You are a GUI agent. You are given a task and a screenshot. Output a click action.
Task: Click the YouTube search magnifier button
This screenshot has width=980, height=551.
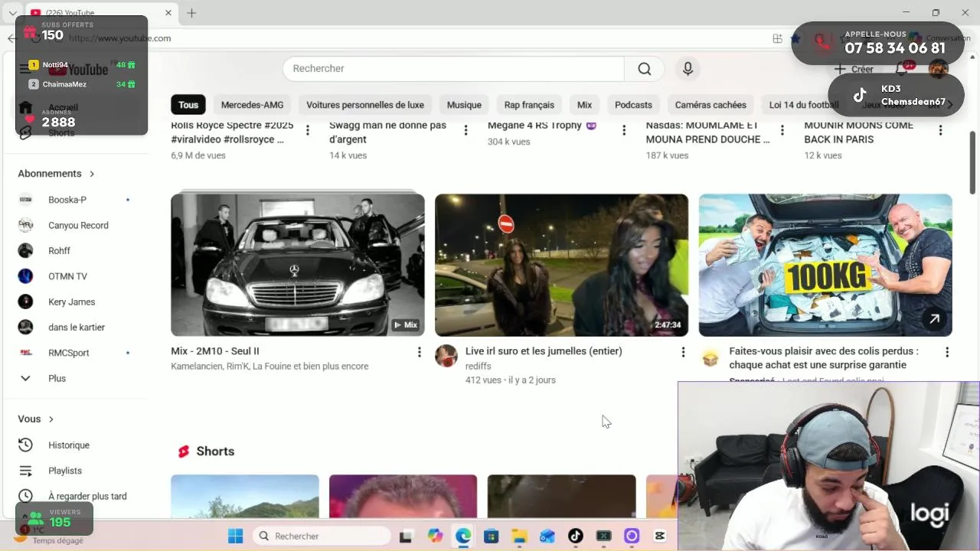(x=645, y=69)
